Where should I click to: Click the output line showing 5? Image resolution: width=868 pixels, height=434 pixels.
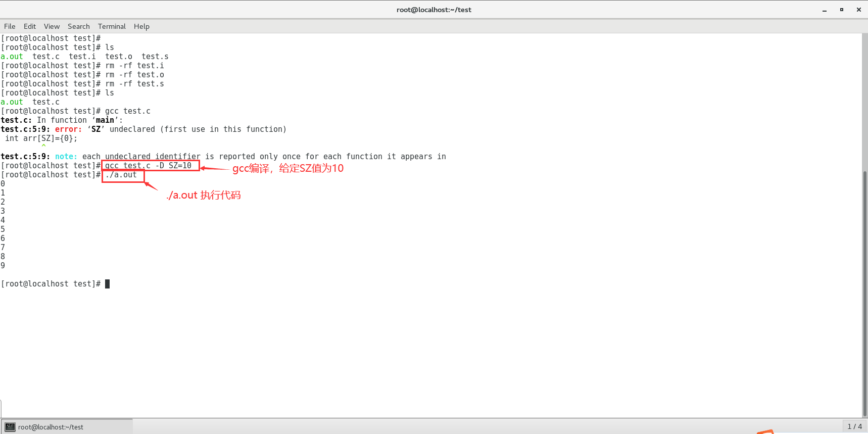point(3,229)
